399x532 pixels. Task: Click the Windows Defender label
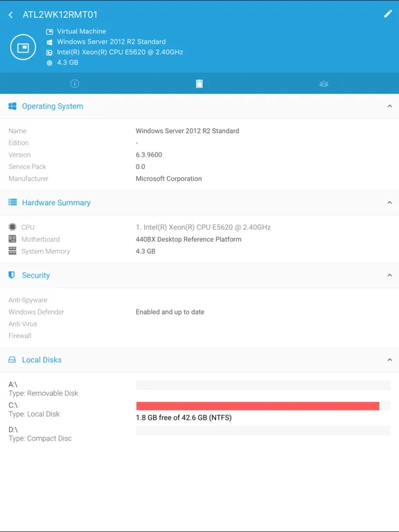point(36,312)
